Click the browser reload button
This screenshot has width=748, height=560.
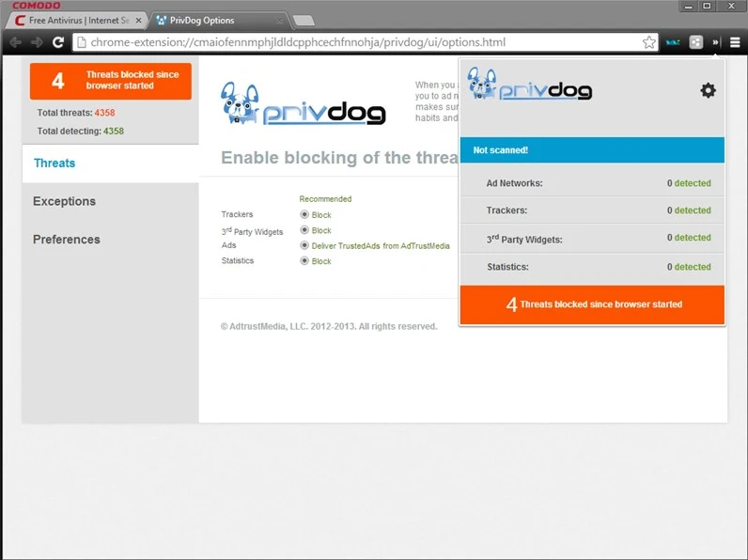tap(58, 42)
